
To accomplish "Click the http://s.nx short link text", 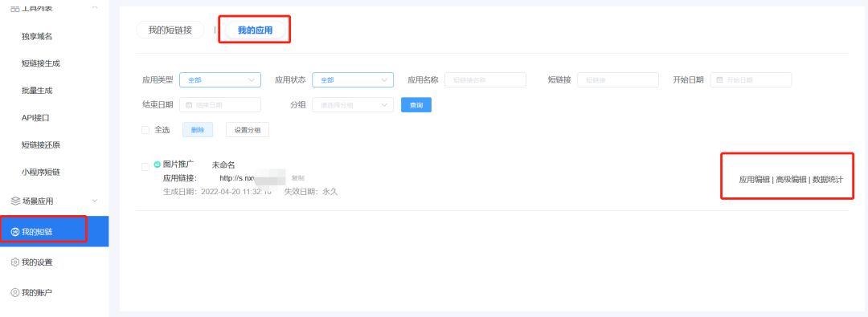I will pyautogui.click(x=237, y=178).
